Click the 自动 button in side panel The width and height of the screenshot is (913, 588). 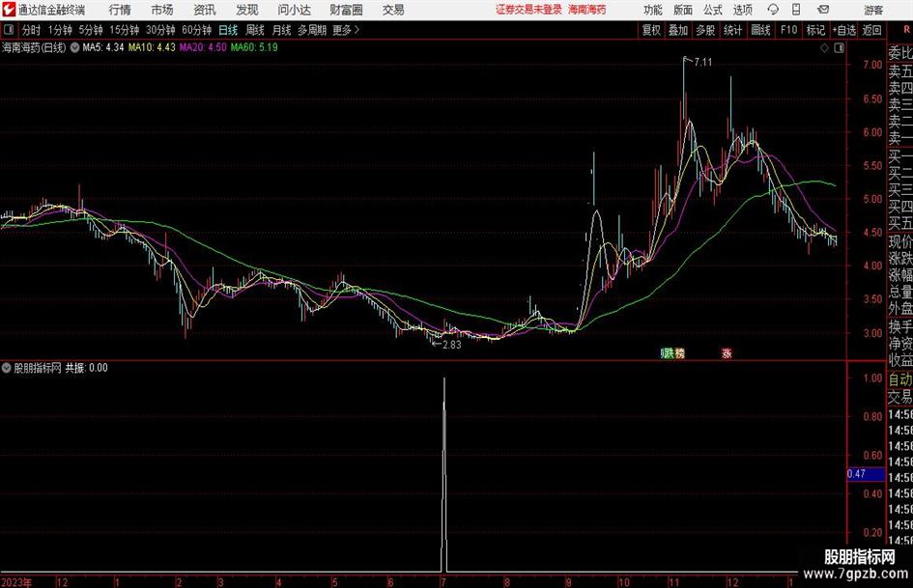(x=899, y=379)
